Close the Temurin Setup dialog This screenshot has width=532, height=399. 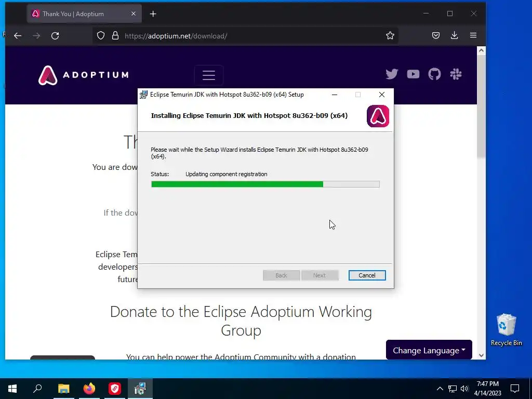pyautogui.click(x=382, y=95)
